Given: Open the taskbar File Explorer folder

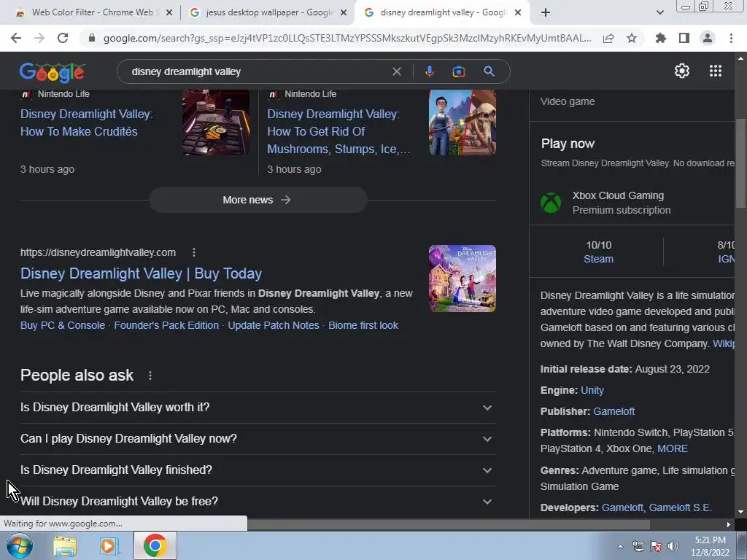Looking at the screenshot, I should click(x=65, y=546).
